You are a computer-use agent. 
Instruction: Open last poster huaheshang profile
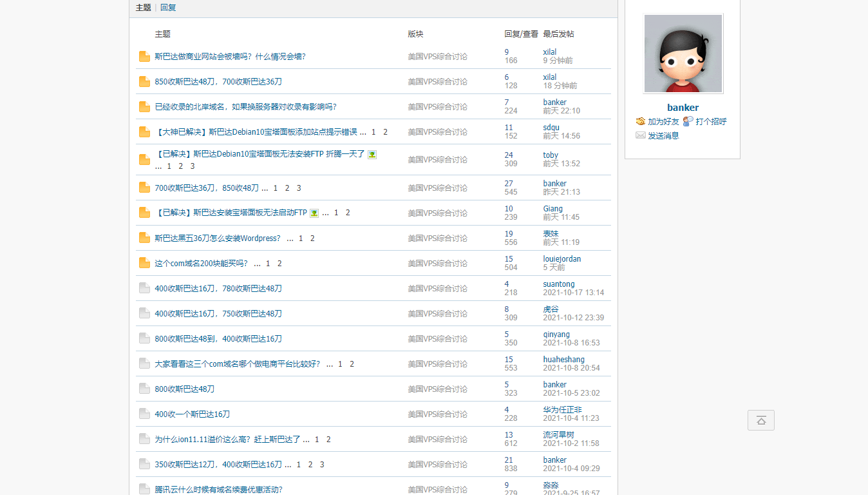point(563,360)
